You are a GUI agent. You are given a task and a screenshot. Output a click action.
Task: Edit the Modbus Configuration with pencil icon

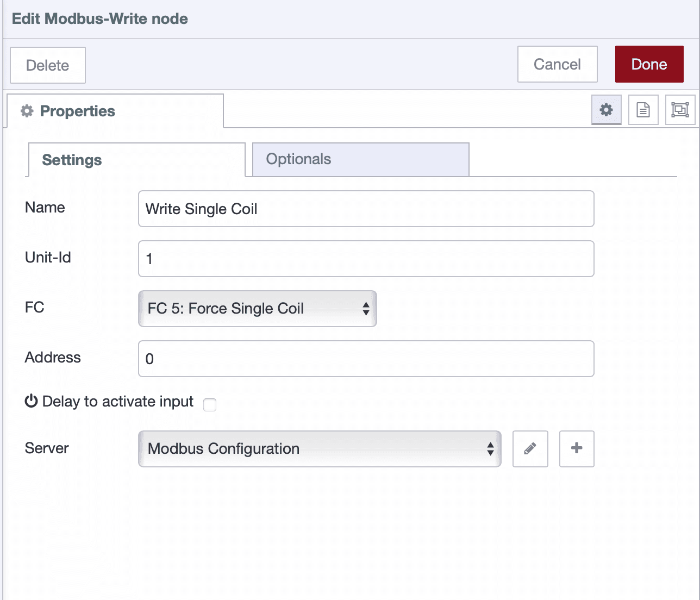(530, 449)
